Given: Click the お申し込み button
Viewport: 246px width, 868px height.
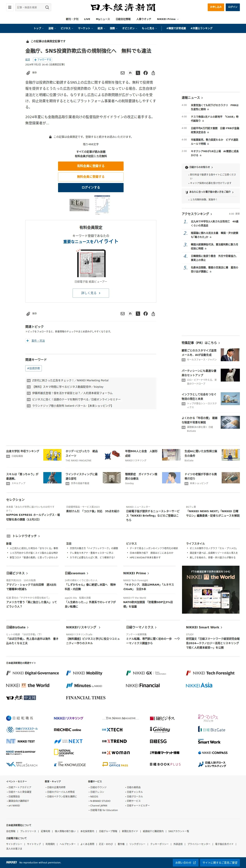Looking at the screenshot, I should tap(216, 7).
